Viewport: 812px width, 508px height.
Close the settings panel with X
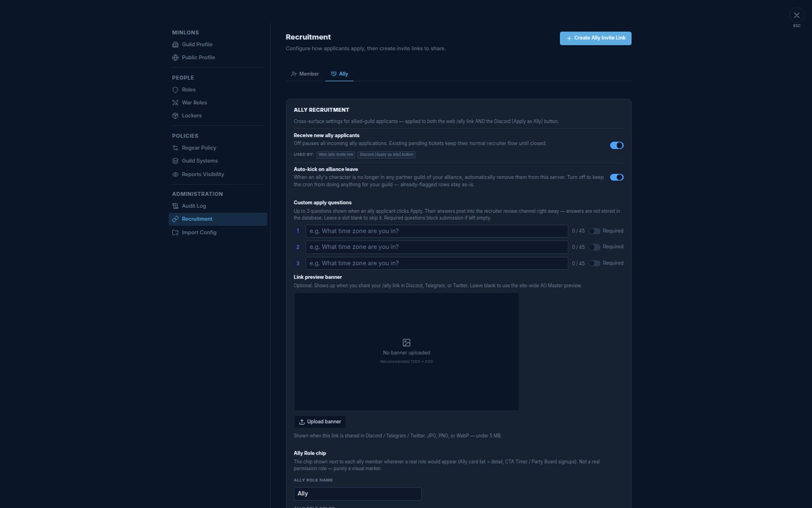tap(797, 16)
